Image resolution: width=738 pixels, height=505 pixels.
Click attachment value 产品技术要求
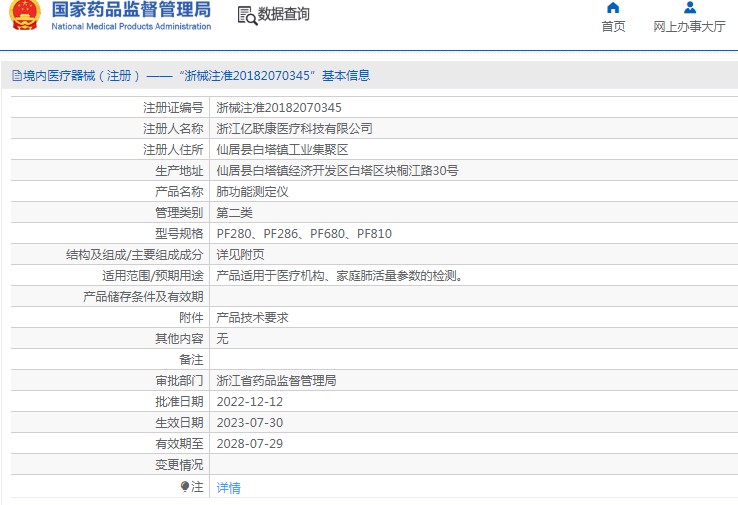pos(252,318)
